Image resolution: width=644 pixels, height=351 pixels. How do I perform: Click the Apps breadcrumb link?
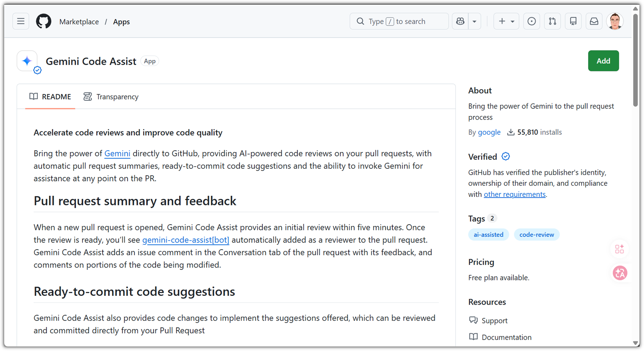pyautogui.click(x=121, y=22)
